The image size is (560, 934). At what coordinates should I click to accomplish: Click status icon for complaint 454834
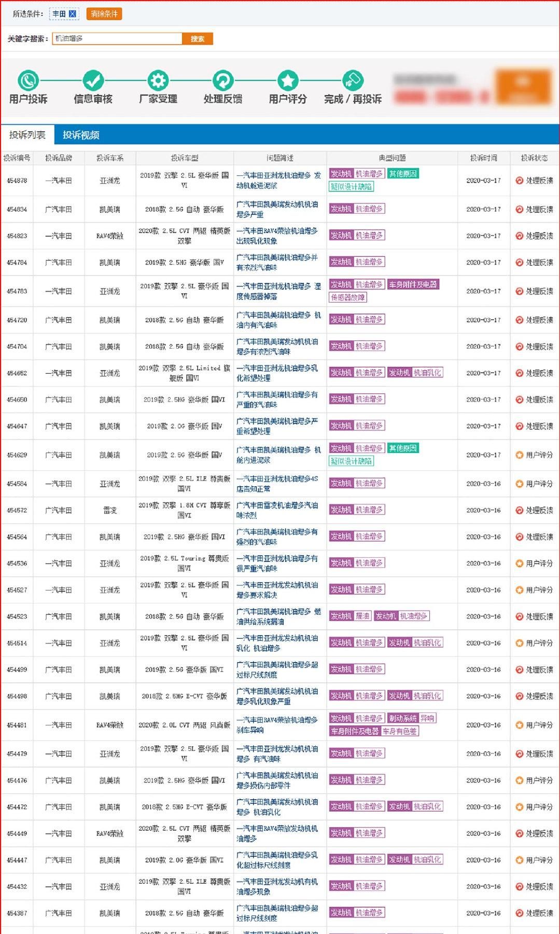[x=519, y=210]
